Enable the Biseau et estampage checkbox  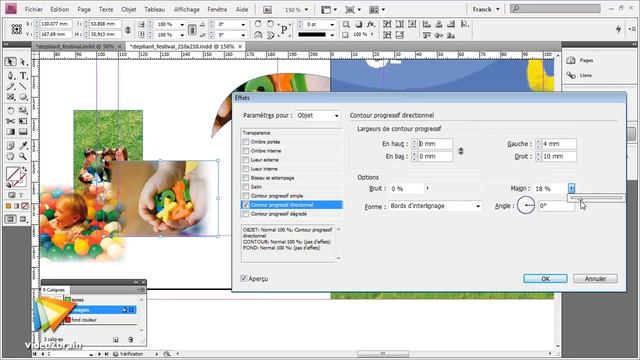click(246, 178)
